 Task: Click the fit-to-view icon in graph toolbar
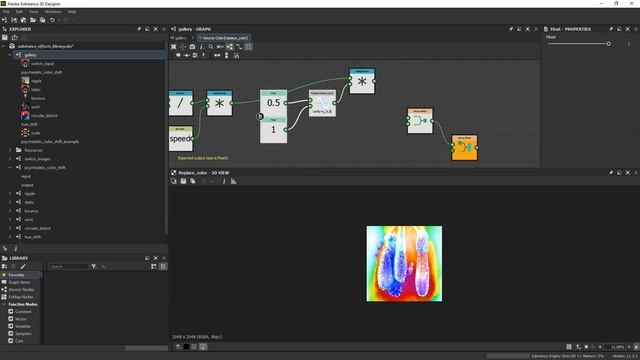click(174, 47)
